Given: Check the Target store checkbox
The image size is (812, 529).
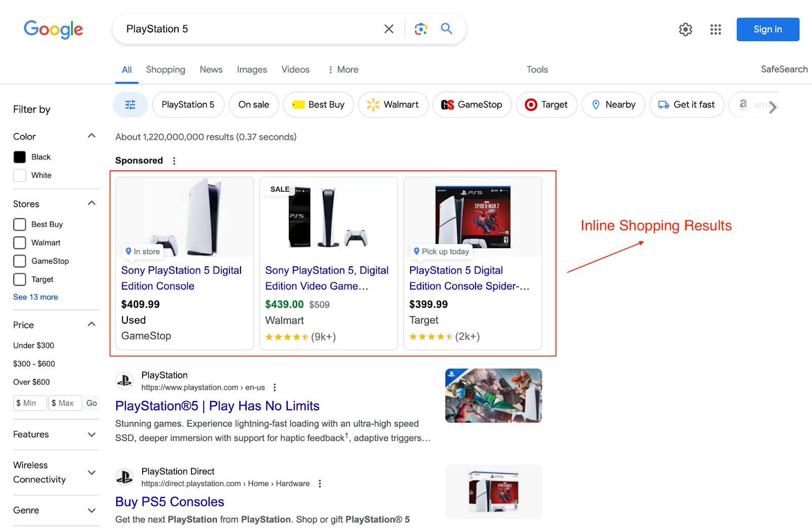Looking at the screenshot, I should pos(20,279).
